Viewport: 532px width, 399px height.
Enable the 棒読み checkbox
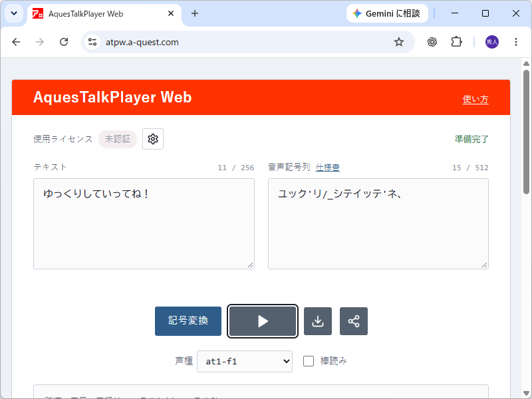tap(309, 361)
